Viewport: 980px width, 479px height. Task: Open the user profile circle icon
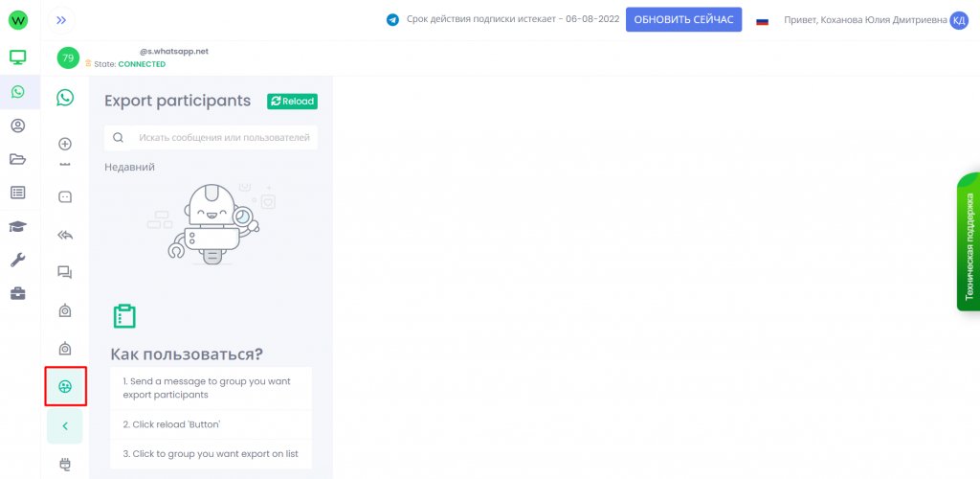click(18, 125)
